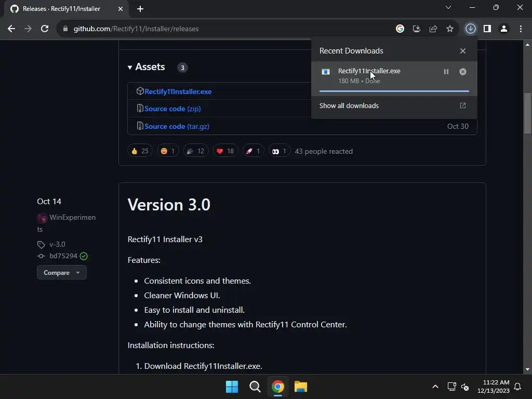
Task: Click the laugh reaction button
Action: pyautogui.click(x=168, y=151)
